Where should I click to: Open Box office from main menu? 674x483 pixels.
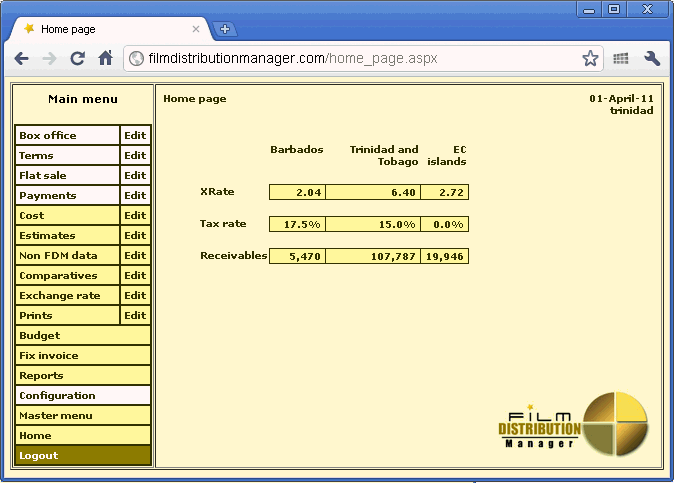pyautogui.click(x=67, y=136)
